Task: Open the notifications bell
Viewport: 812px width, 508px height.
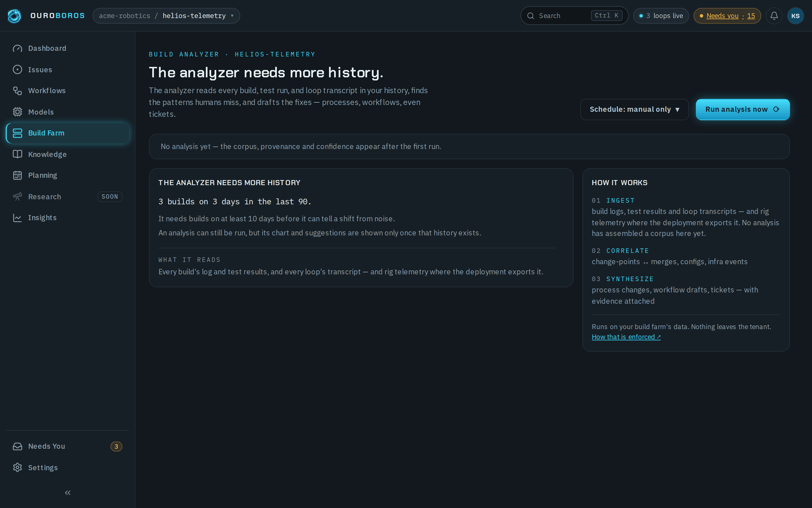Action: (774, 16)
